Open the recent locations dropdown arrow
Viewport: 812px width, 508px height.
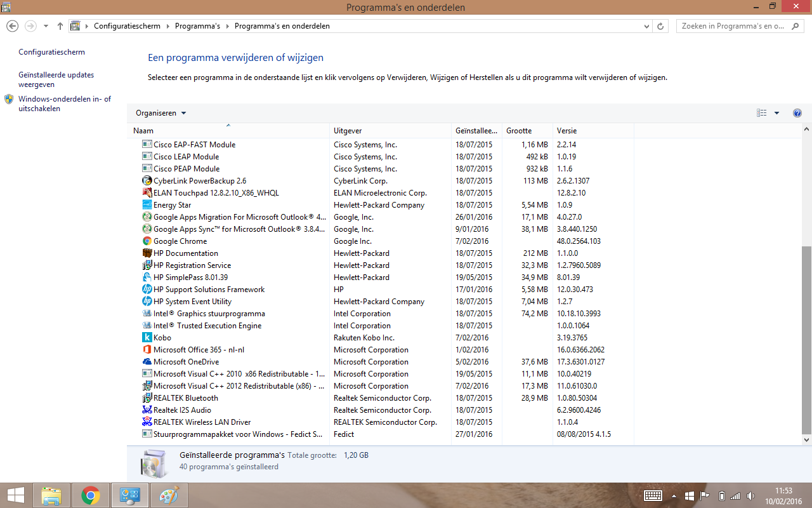coord(46,26)
